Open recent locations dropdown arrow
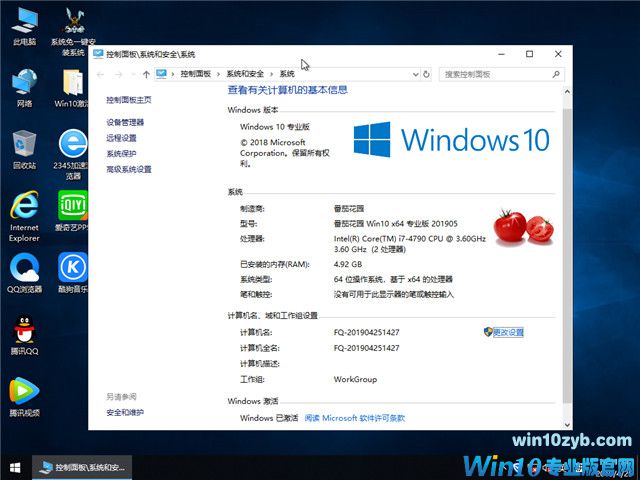Screen dimensions: 640x480 click(x=133, y=74)
